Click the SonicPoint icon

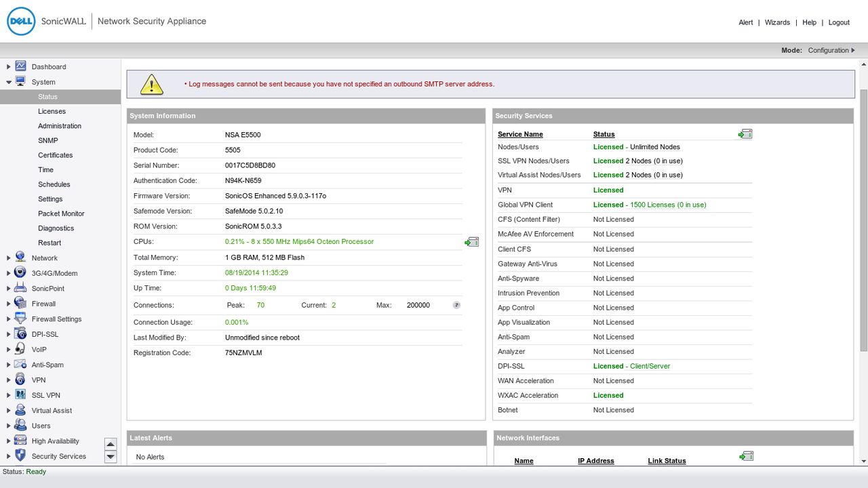pos(20,288)
